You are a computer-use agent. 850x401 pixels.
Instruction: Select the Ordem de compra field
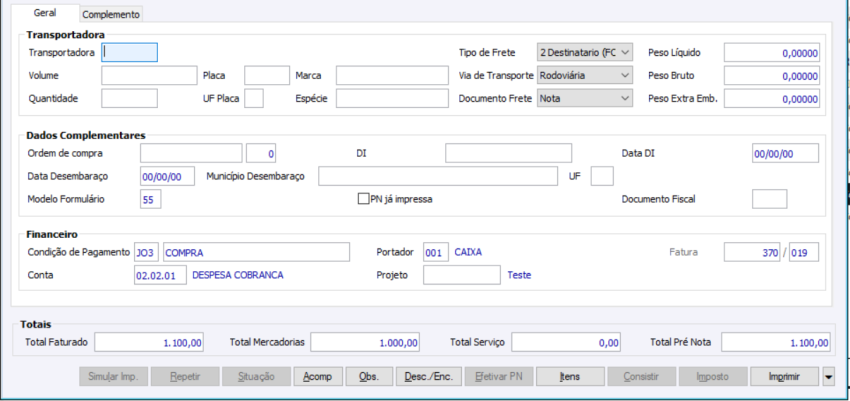coord(191,153)
